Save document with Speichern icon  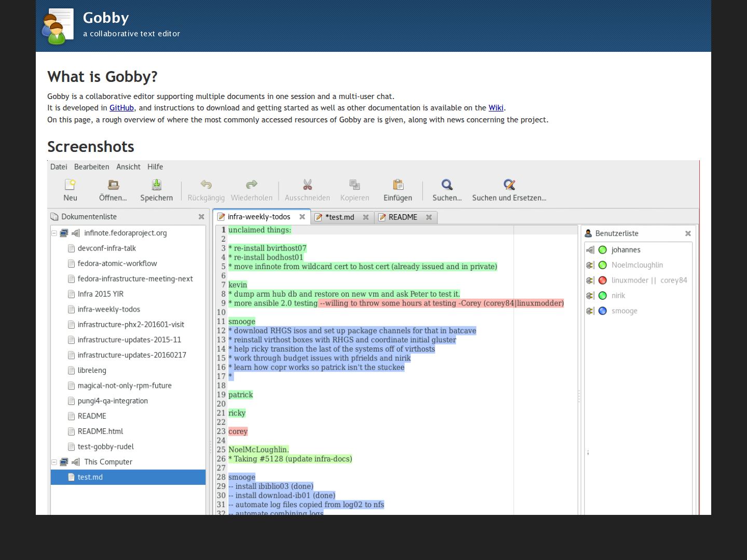click(x=157, y=185)
